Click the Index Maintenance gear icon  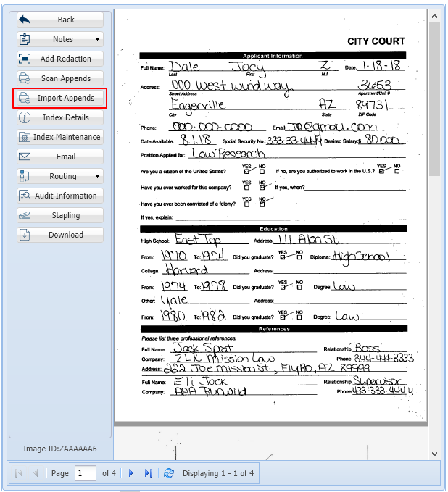pos(25,137)
